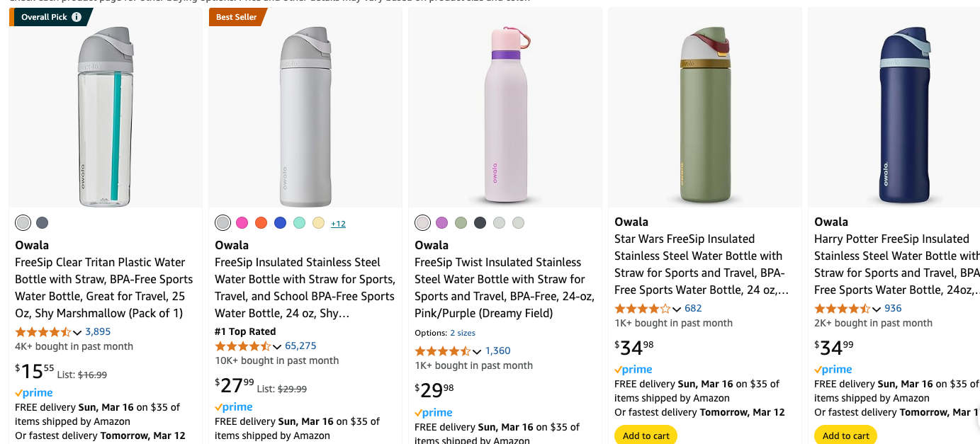Select the green swatch on the FreeSip Twist bottle
980x444 pixels.
pyautogui.click(x=461, y=222)
